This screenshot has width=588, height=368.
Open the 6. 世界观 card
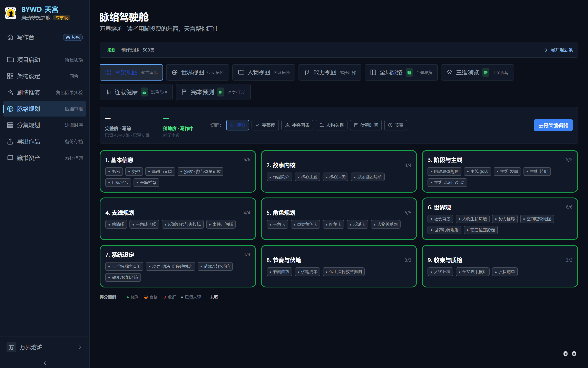[500, 219]
